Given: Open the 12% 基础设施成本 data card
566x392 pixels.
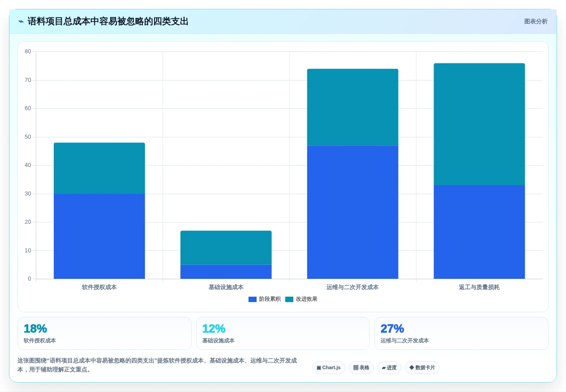Looking at the screenshot, I should pos(283,333).
